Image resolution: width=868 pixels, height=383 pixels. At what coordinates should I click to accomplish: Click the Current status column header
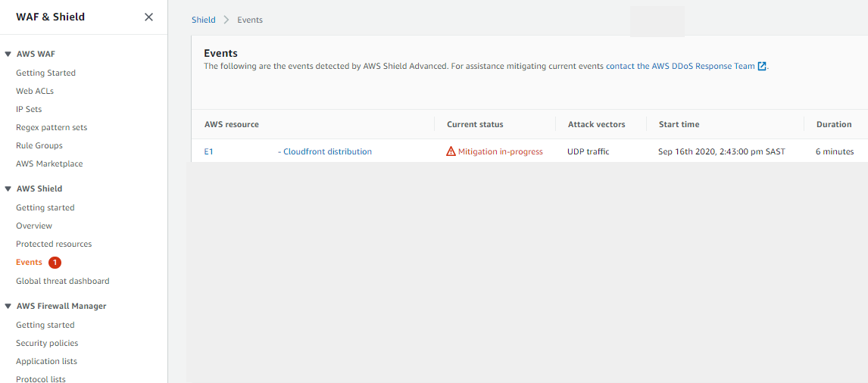point(475,125)
